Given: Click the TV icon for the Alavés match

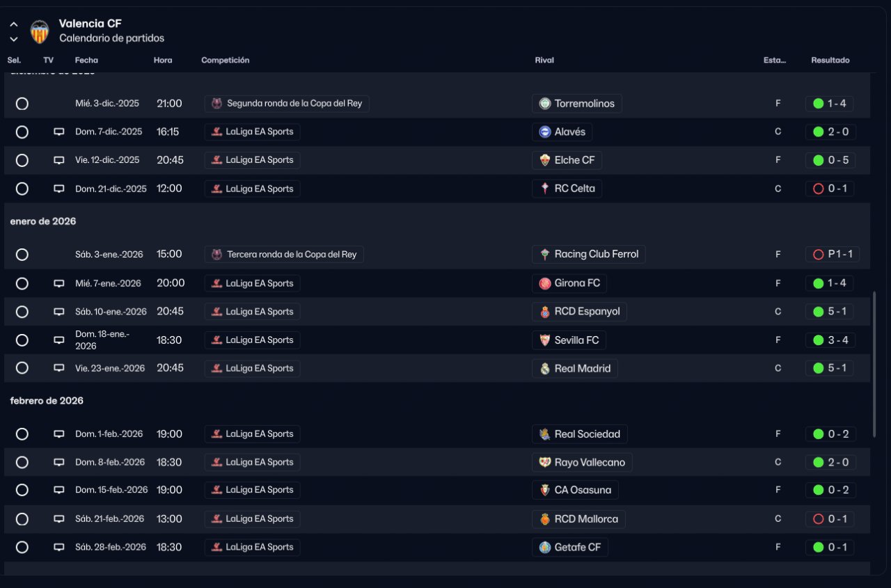Looking at the screenshot, I should coord(59,132).
